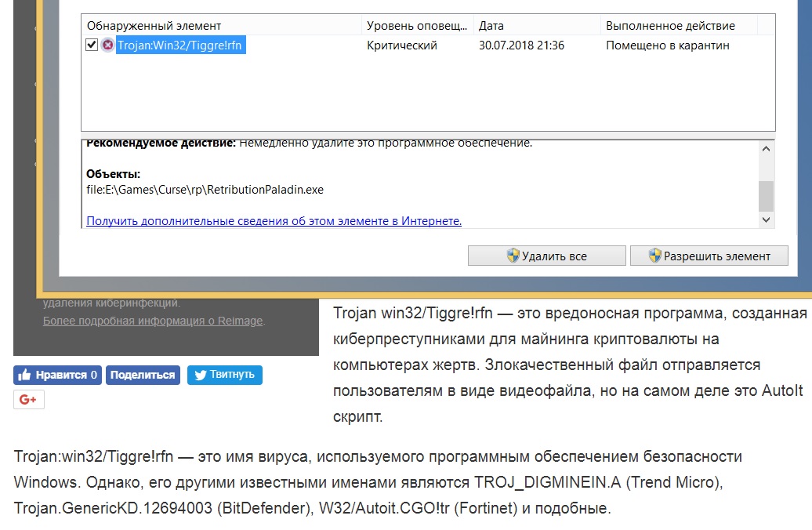Click the Twitter bird Твитнуть icon
The width and height of the screenshot is (812, 530).
tap(201, 375)
